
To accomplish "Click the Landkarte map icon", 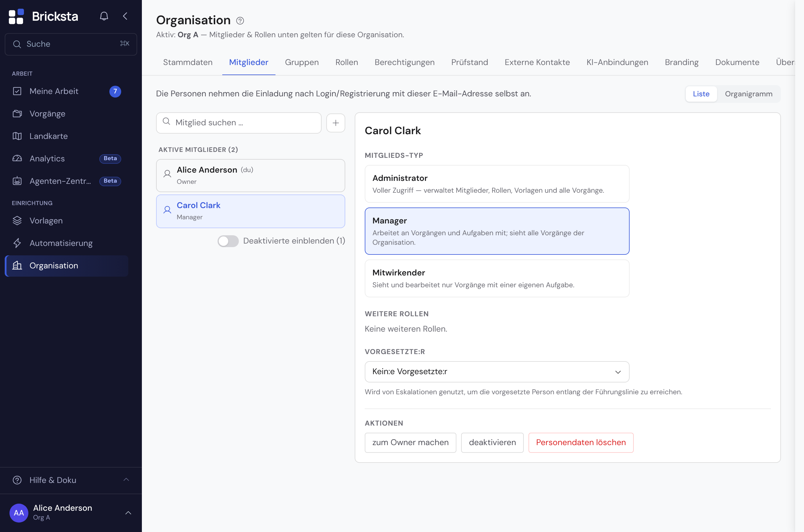I will 17,136.
